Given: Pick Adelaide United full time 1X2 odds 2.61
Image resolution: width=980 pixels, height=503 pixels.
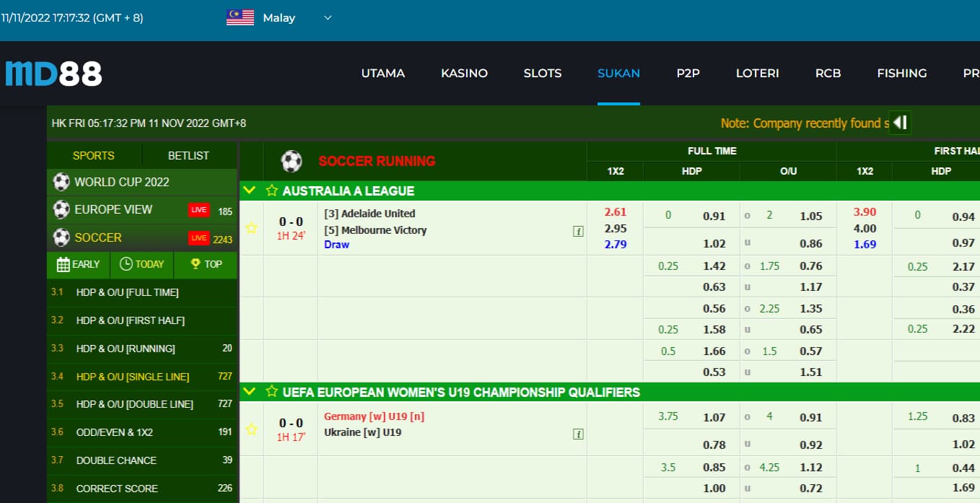Looking at the screenshot, I should click(x=616, y=212).
